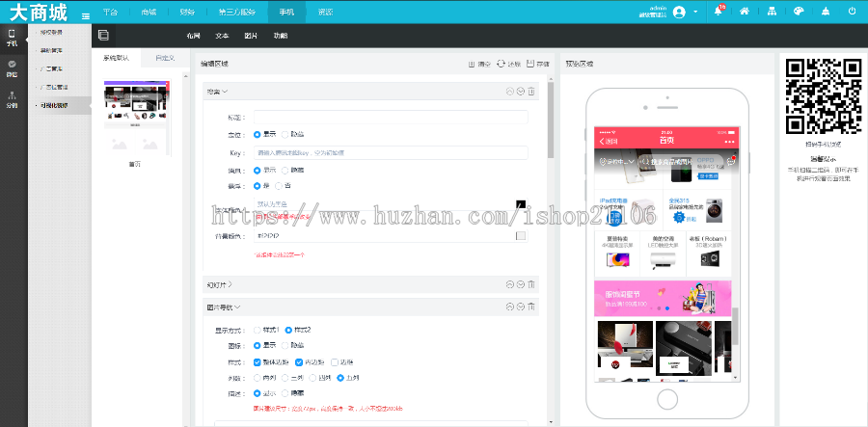The width and height of the screenshot is (868, 427).
Task: Move the 图片导航 component up
Action: (510, 307)
